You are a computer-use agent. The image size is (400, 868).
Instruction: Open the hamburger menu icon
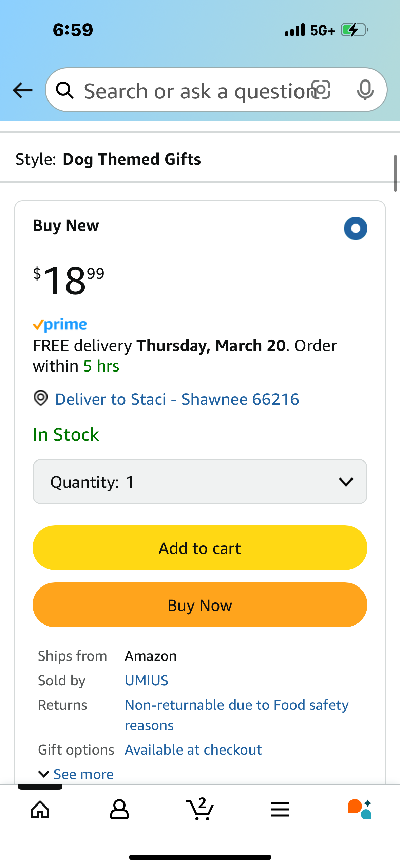280,810
